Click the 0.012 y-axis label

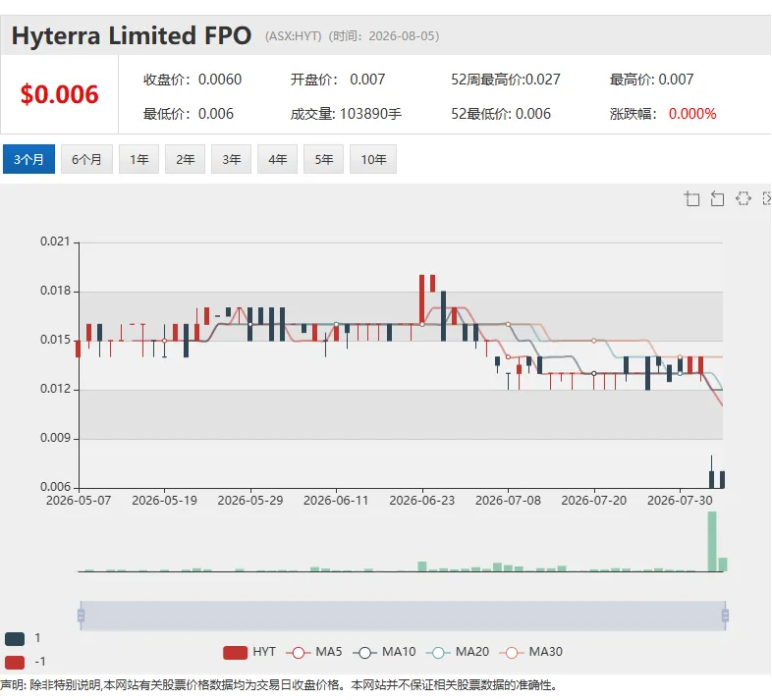[x=55, y=389]
